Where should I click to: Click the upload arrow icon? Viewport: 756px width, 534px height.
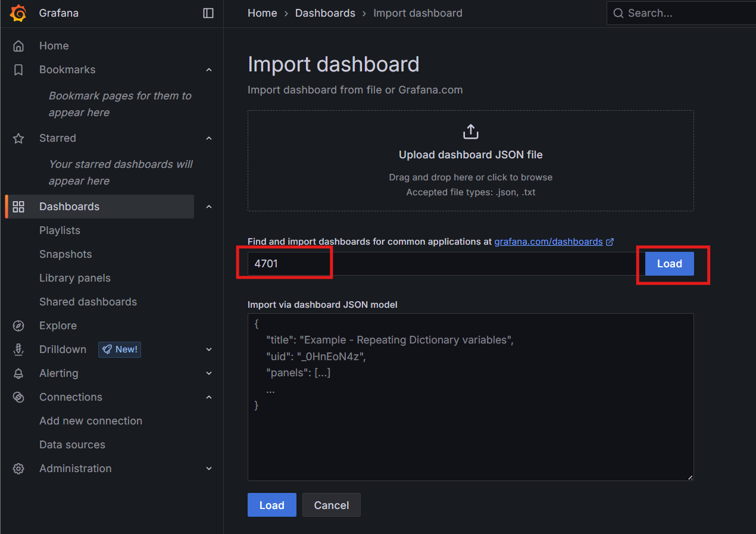coord(471,132)
